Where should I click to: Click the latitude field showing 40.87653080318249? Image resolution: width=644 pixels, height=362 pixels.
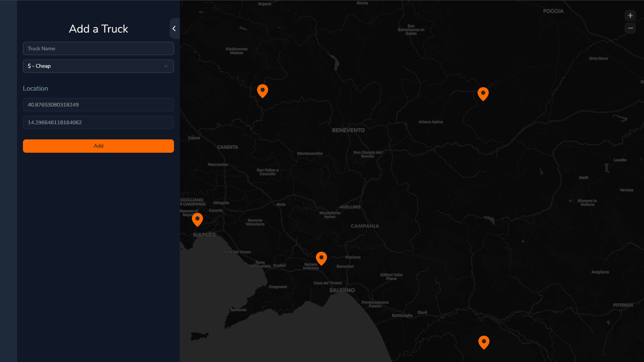[x=98, y=105]
